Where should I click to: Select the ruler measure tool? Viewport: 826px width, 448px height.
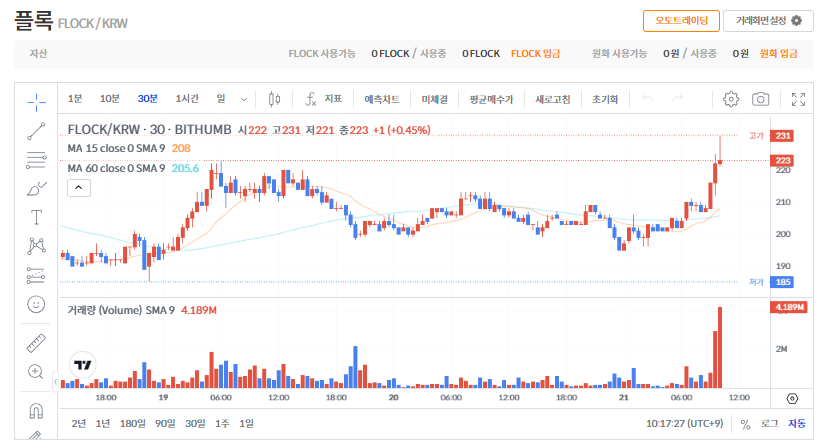(36, 343)
